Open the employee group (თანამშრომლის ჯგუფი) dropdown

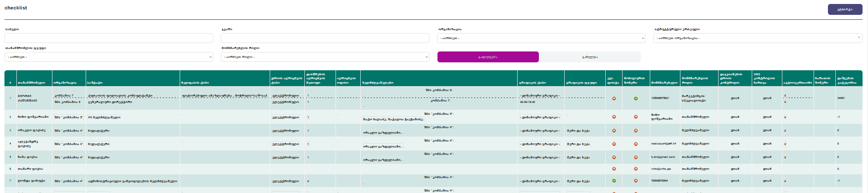click(x=109, y=57)
